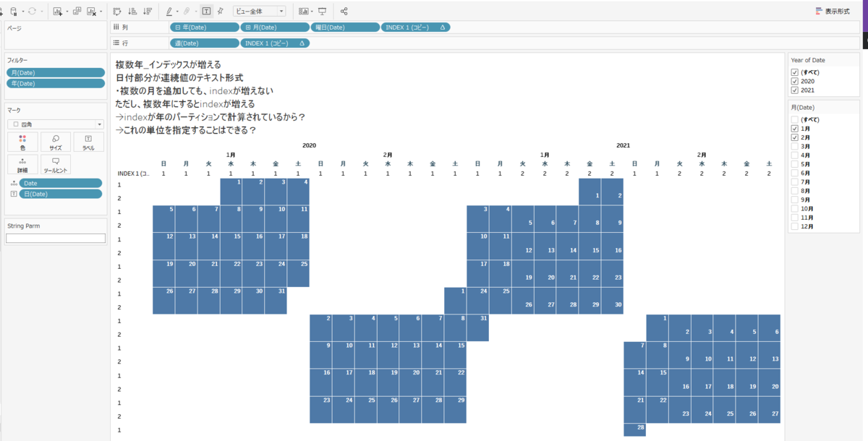The image size is (868, 441).
Task: Click the サイズ size marks button
Action: tap(55, 142)
